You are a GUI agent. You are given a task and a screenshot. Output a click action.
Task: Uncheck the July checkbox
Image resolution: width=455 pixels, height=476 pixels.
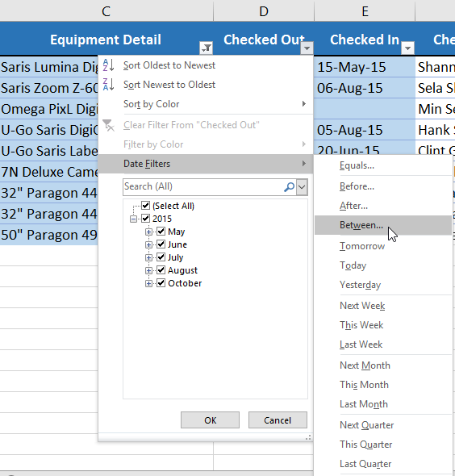point(161,257)
